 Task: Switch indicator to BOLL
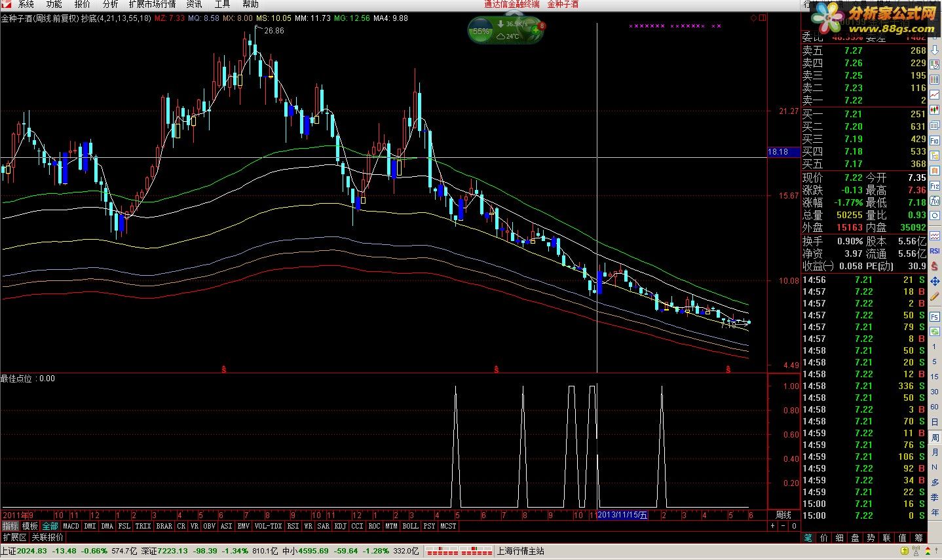(410, 526)
